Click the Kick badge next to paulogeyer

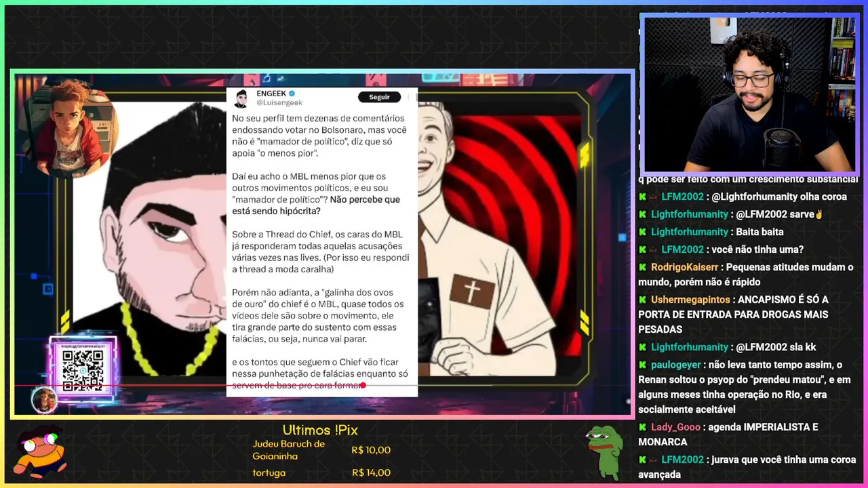click(x=642, y=365)
